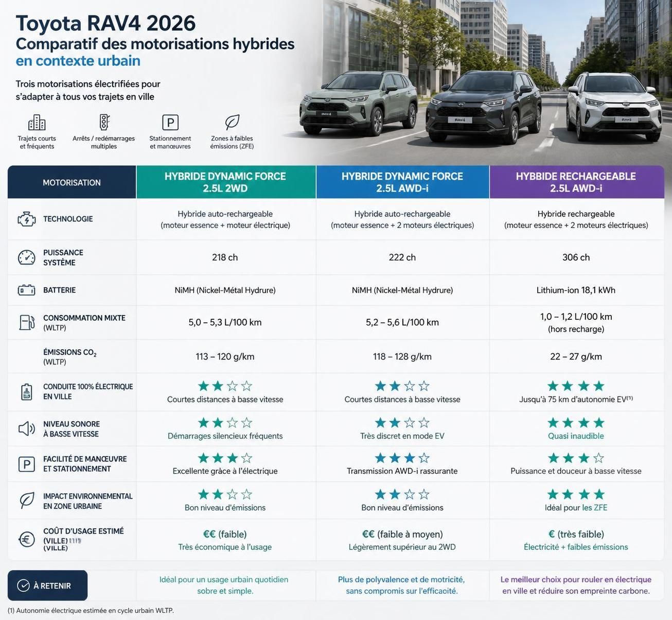Select the HYBRIDE RECHARGEABLE 2.5L AWD-i column header

pos(577,182)
